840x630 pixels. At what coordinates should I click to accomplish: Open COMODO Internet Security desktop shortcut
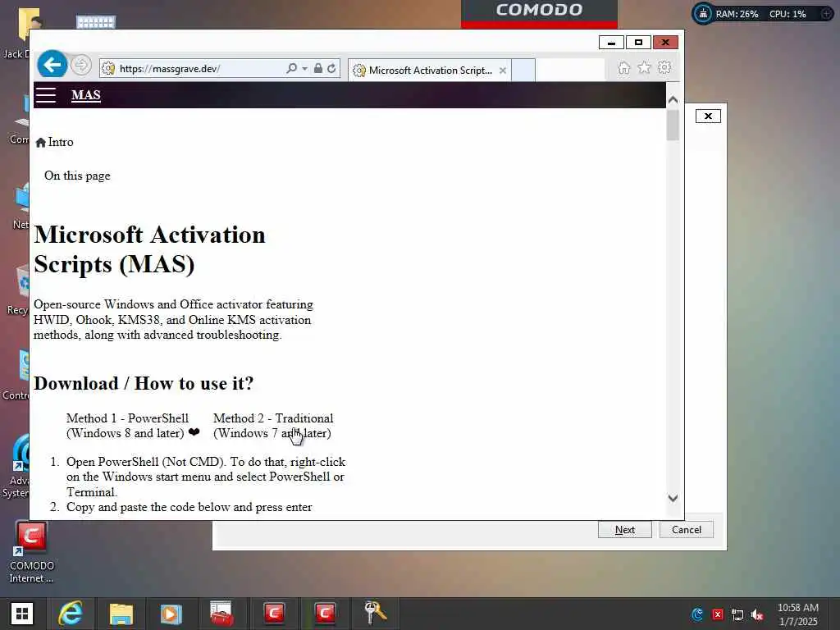pos(31,552)
